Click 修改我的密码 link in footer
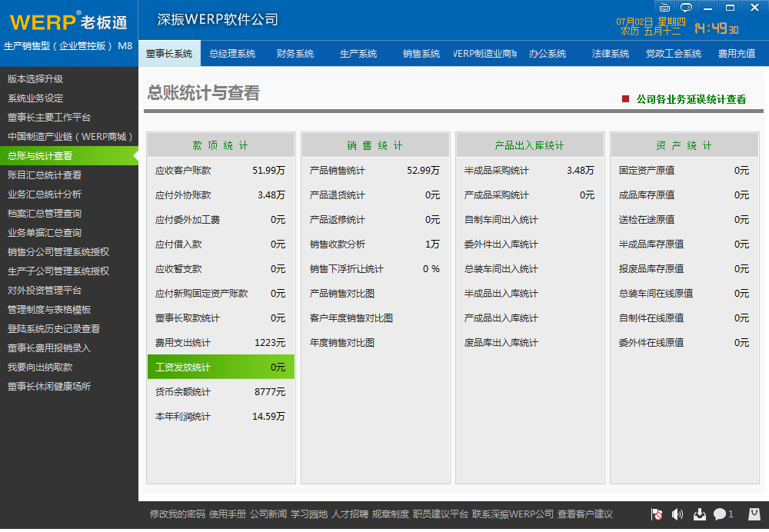The width and height of the screenshot is (769, 532). click(x=178, y=514)
